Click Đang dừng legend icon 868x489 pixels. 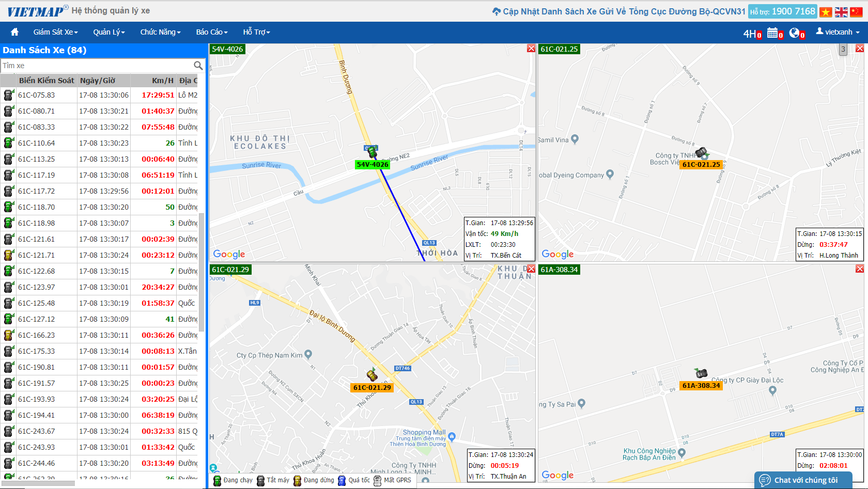(298, 481)
